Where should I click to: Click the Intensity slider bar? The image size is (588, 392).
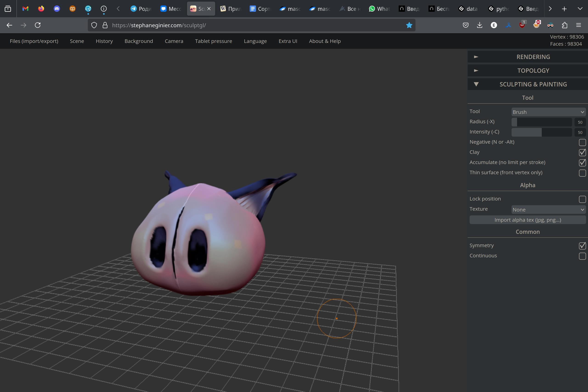[542, 132]
